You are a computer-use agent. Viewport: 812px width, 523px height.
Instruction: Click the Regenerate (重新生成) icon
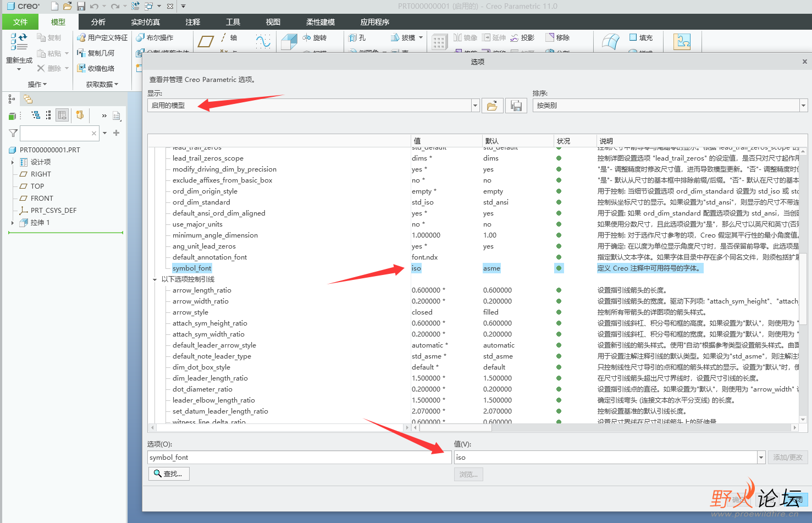pyautogui.click(x=19, y=42)
